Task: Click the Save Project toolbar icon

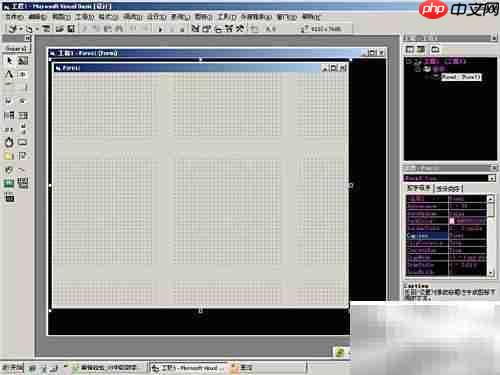Action: pyautogui.click(x=71, y=29)
